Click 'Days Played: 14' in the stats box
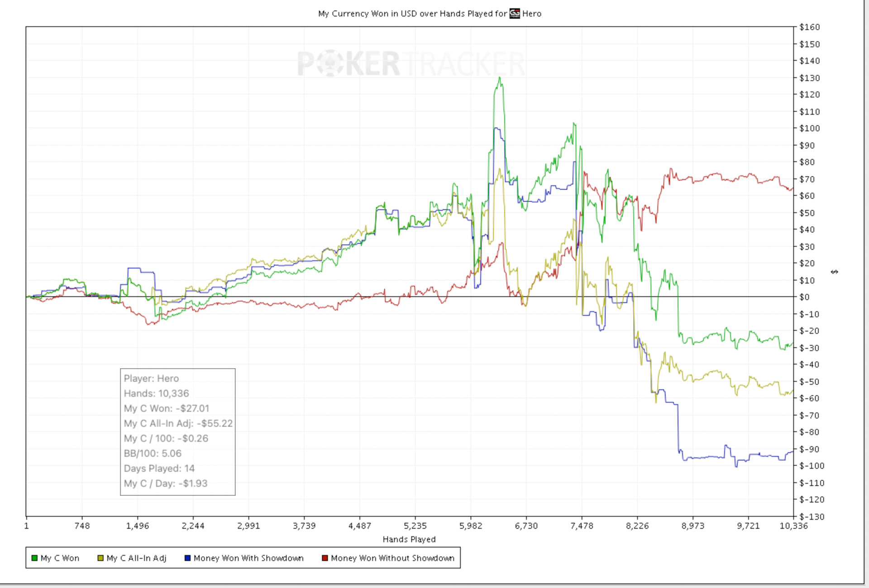The width and height of the screenshot is (869, 588). click(x=159, y=468)
